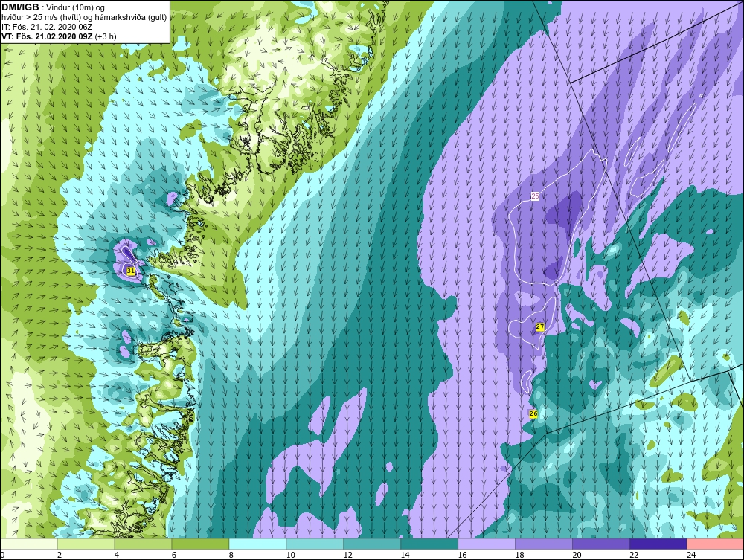This screenshot has width=744, height=560.
Task: Click the legend scale value 24
Action: pos(691,555)
